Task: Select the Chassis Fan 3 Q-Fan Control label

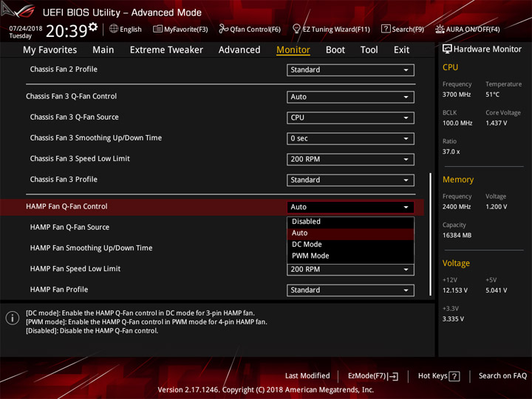Action: click(x=71, y=96)
